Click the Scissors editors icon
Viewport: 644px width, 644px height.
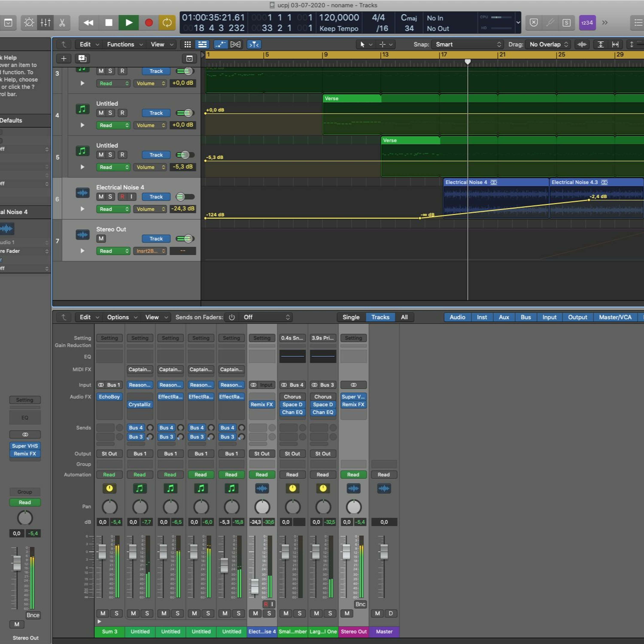pyautogui.click(x=62, y=23)
